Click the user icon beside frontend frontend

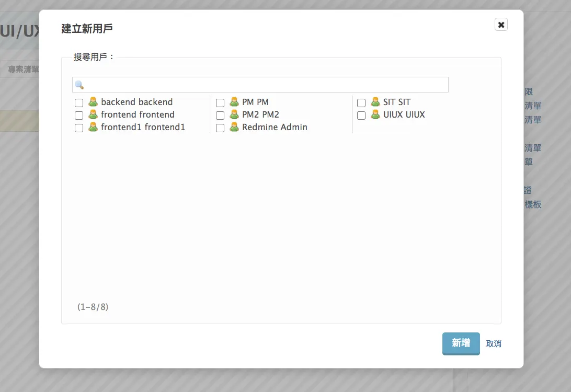[93, 114]
